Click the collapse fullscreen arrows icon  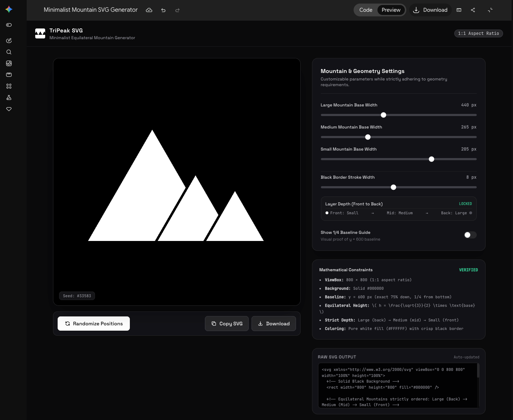(490, 10)
